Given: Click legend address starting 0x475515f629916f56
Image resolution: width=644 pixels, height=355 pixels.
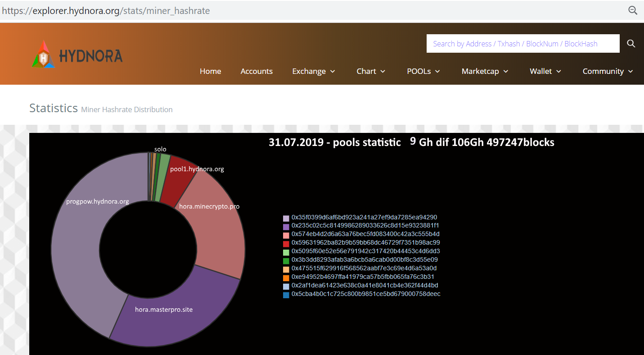Looking at the screenshot, I should click(x=364, y=268).
